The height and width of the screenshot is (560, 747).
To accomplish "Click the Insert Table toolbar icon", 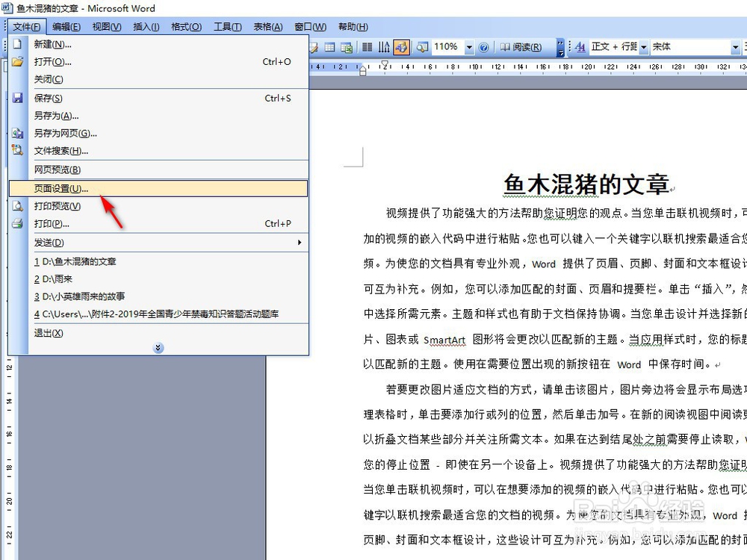I will [x=329, y=47].
